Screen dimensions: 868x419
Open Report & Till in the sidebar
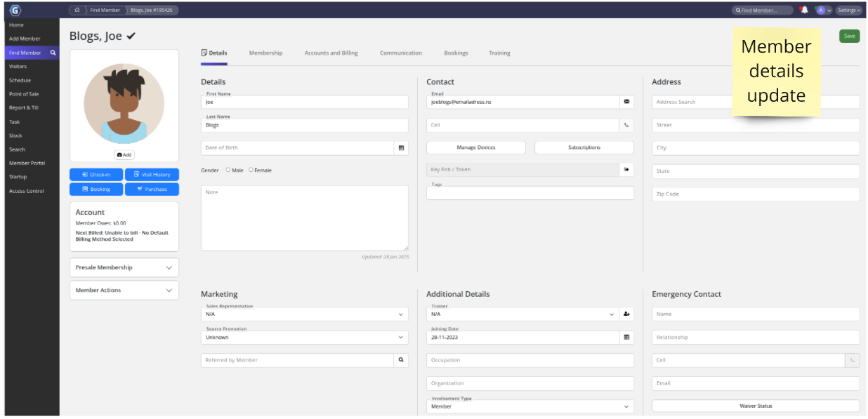[x=23, y=108]
